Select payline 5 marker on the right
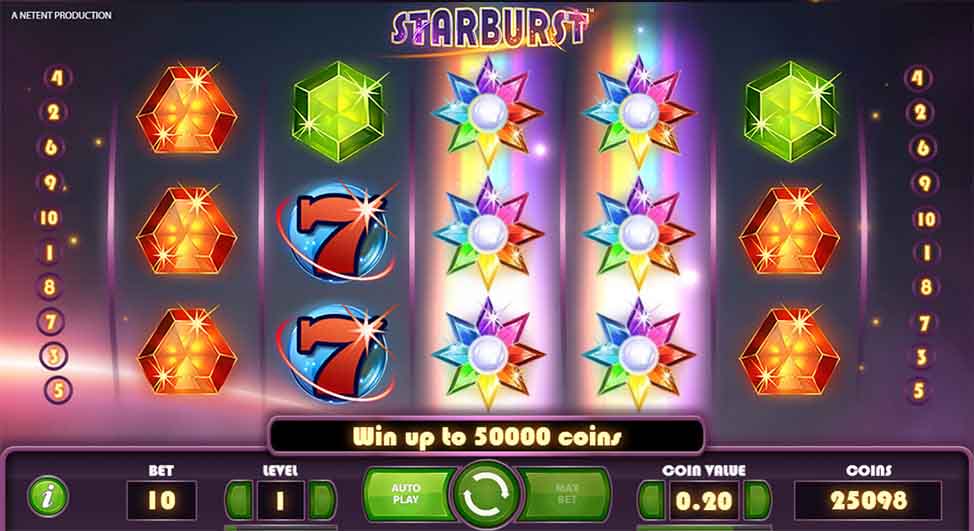The image size is (974, 531). click(919, 391)
